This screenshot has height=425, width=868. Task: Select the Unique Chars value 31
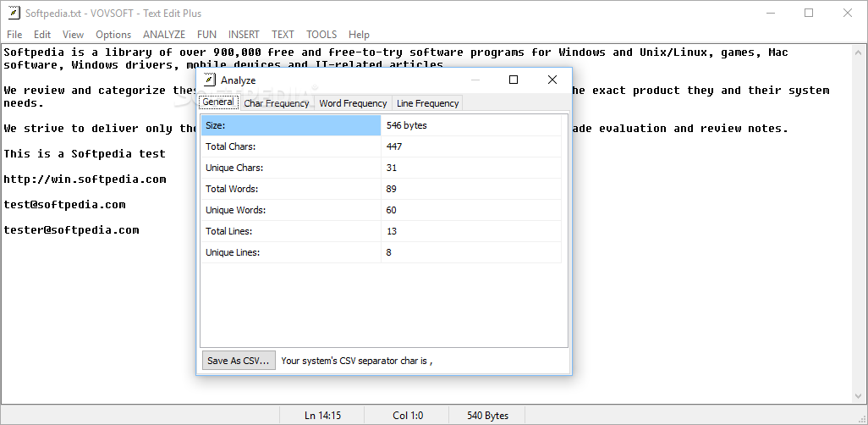471,168
